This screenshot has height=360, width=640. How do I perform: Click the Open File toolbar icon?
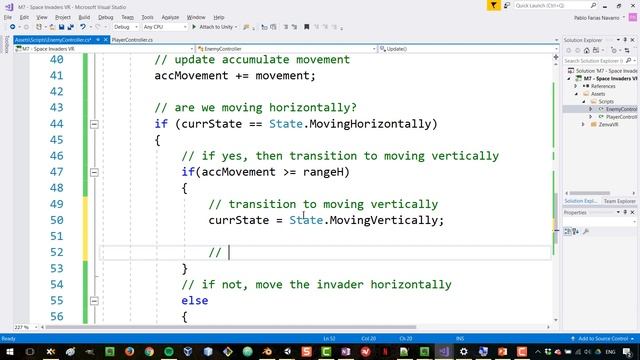52,27
